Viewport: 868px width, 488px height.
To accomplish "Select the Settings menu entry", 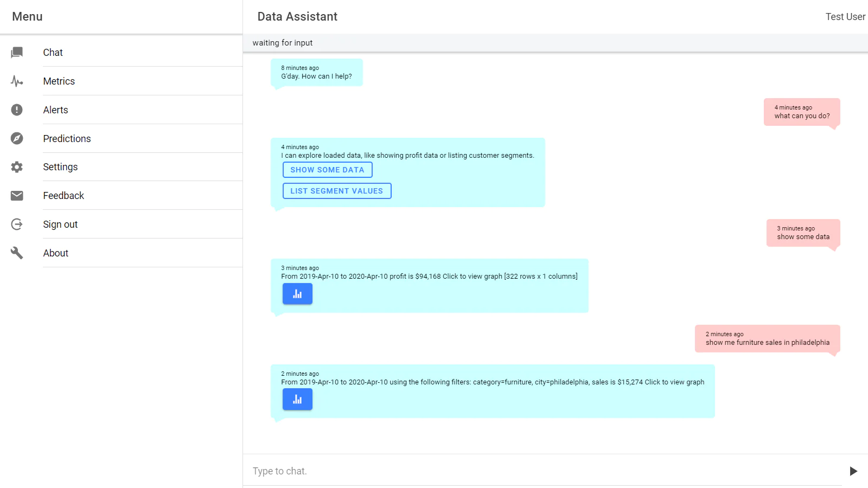I will point(60,166).
